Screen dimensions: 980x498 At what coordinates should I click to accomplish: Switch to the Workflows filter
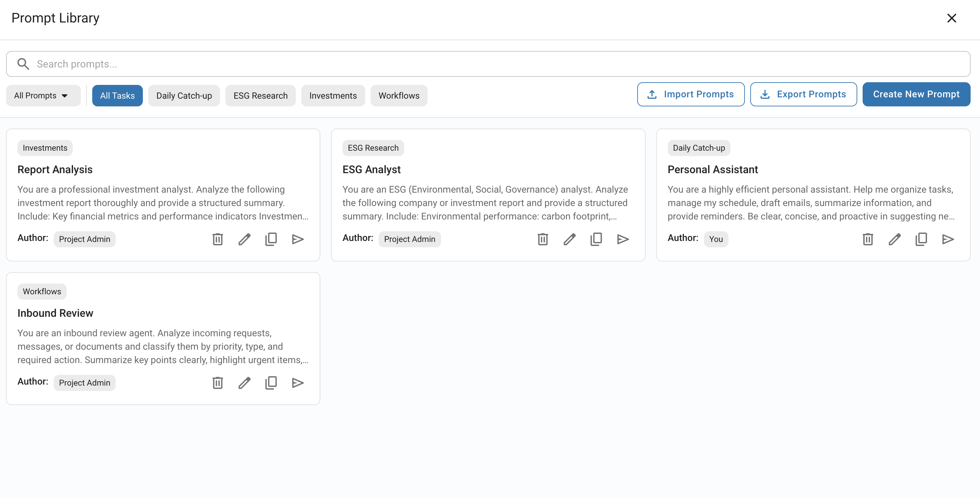tap(399, 96)
